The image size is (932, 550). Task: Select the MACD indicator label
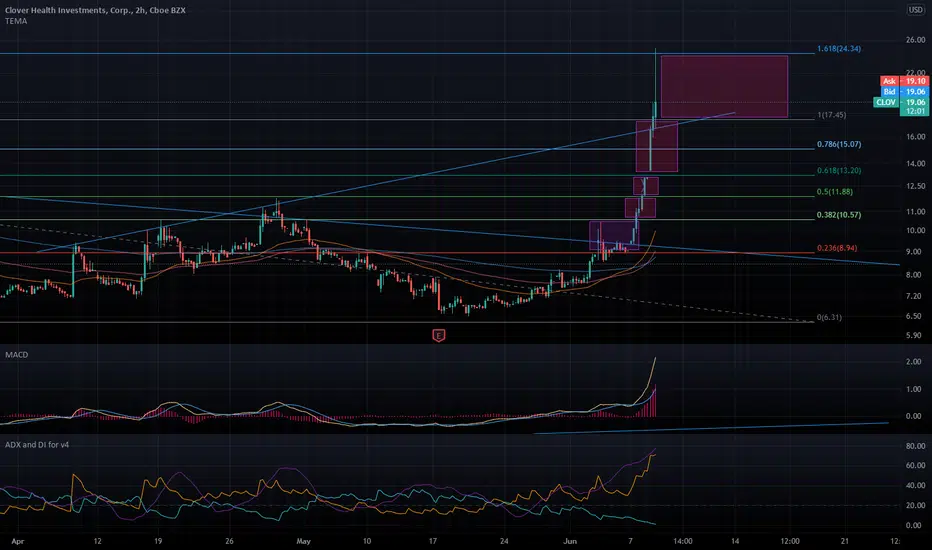17,355
